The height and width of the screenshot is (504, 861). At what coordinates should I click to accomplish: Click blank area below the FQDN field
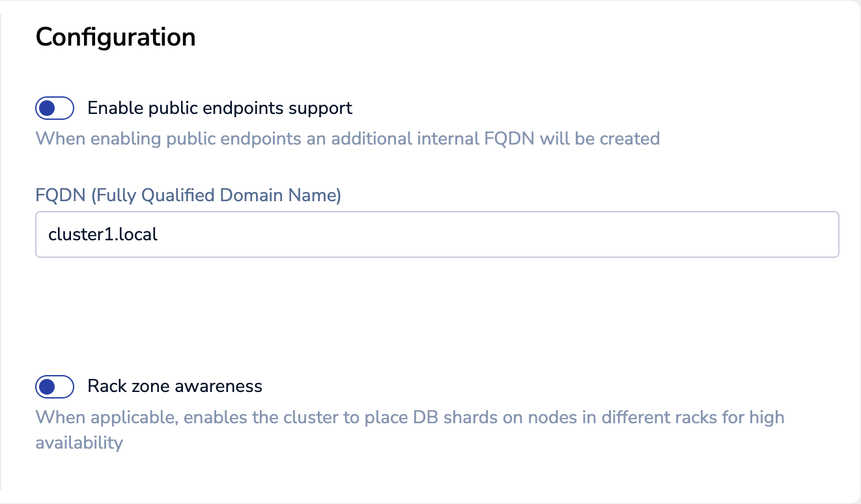click(436, 306)
